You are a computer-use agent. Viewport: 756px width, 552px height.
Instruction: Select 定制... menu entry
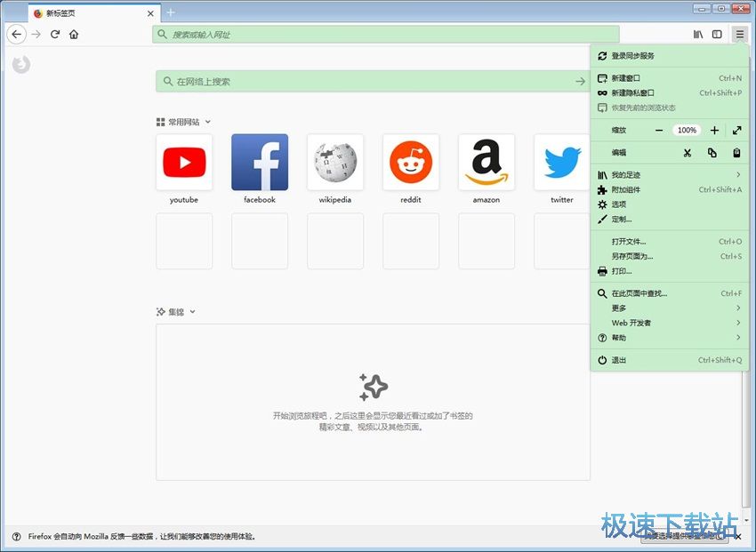pos(670,220)
